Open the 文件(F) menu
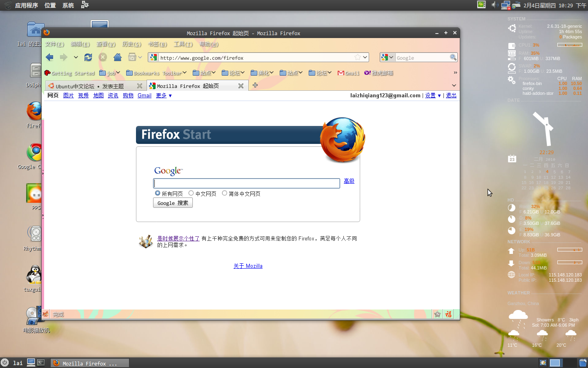The image size is (588, 368). [54, 44]
